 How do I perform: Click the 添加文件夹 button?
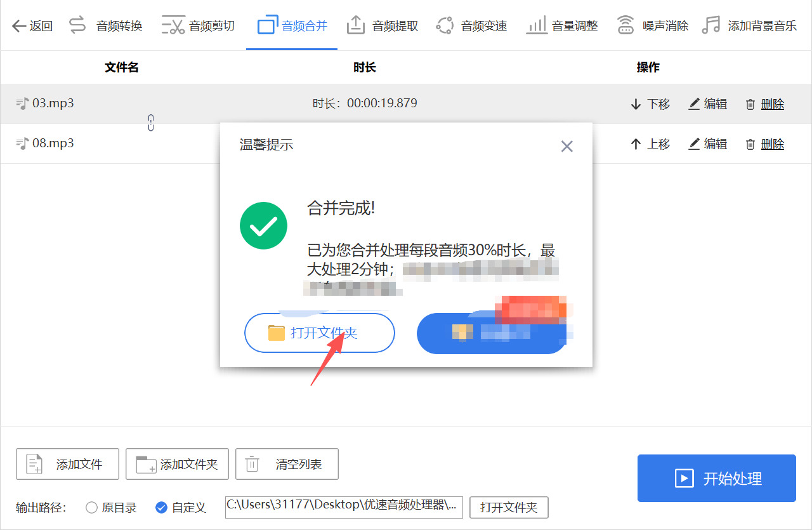click(x=178, y=464)
